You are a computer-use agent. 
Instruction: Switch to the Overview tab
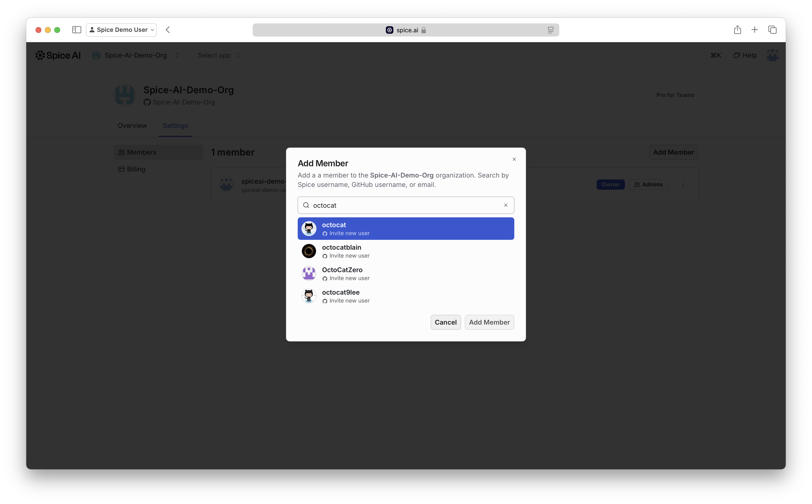(x=132, y=126)
